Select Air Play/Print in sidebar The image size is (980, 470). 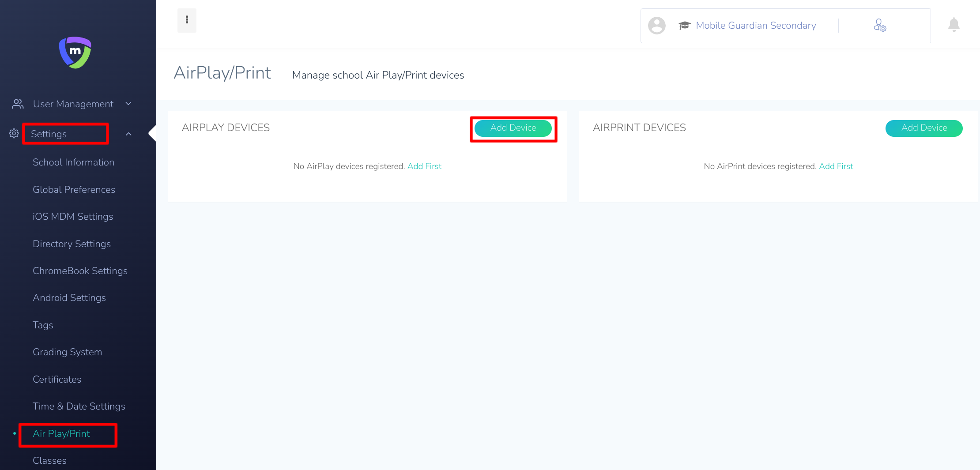coord(61,433)
